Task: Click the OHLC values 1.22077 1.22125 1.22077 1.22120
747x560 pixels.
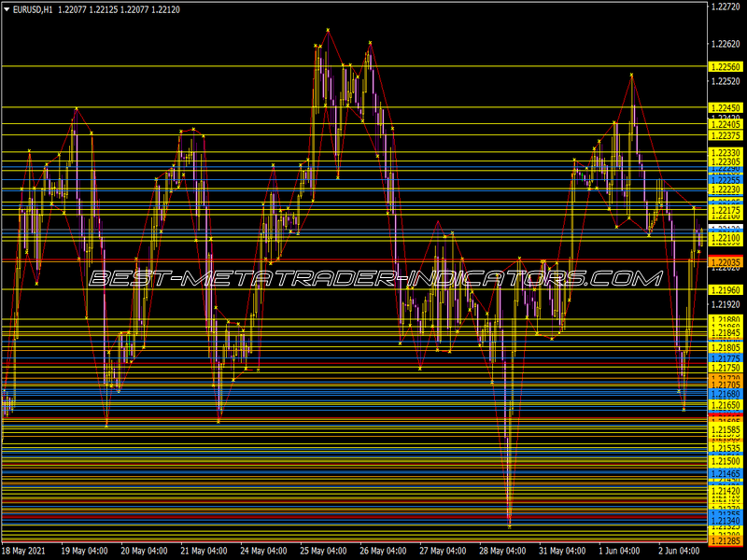Action: tap(120, 9)
